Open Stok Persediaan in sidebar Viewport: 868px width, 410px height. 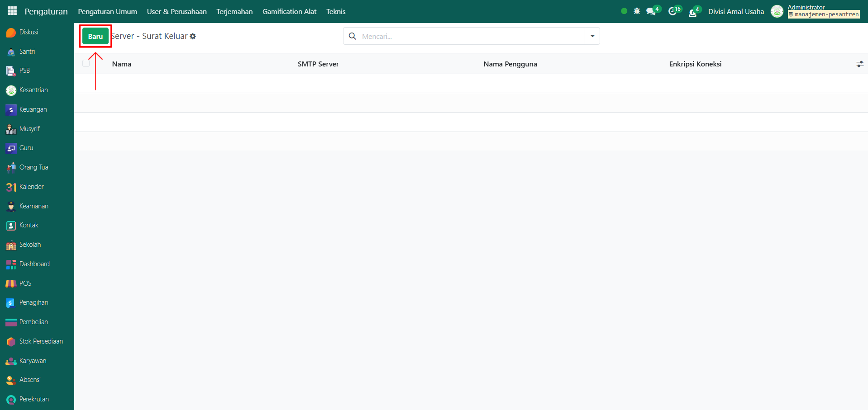pyautogui.click(x=41, y=341)
